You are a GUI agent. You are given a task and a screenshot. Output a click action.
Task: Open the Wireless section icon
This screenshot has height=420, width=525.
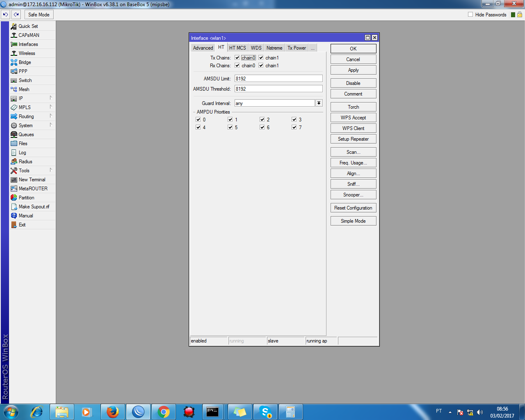[14, 53]
